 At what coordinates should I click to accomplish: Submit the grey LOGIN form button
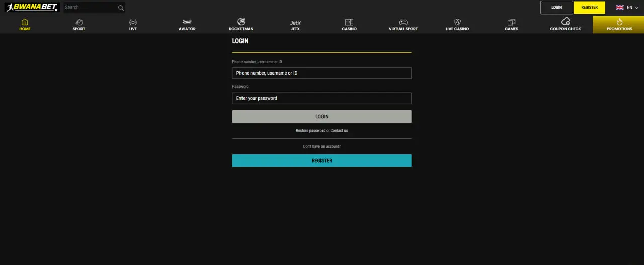coord(321,116)
